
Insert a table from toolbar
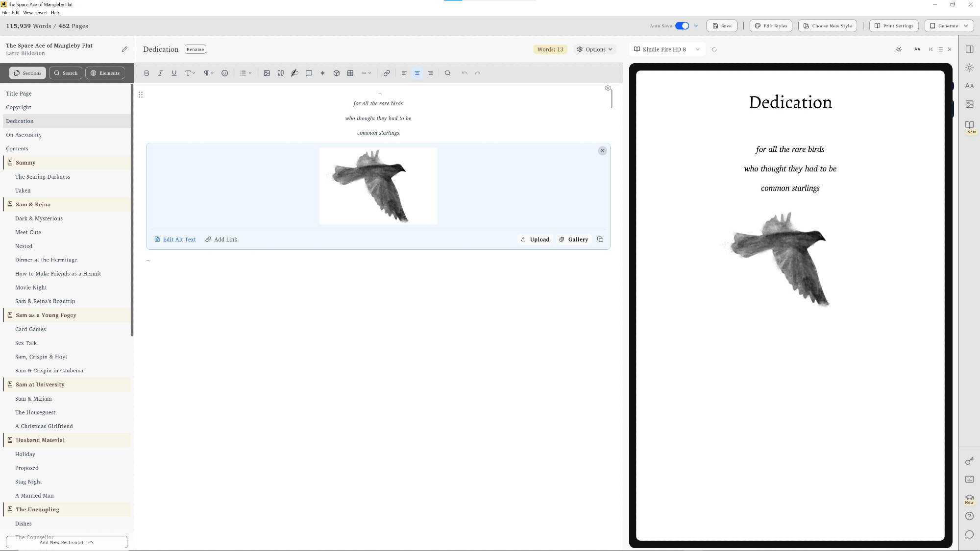pyautogui.click(x=350, y=73)
